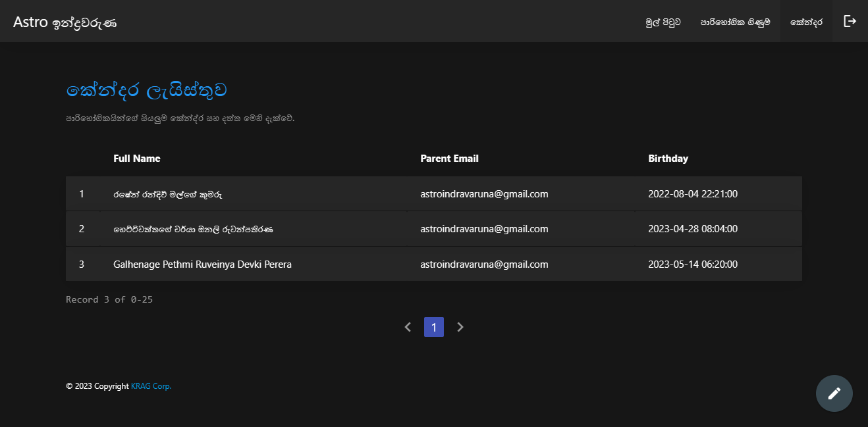
Task: Open the කේන්දර menu item
Action: point(806,22)
